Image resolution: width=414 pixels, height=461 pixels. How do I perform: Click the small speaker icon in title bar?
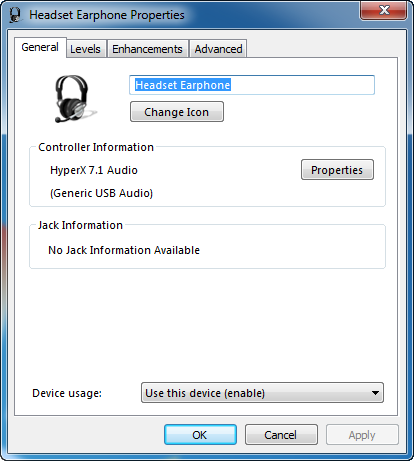click(x=15, y=15)
